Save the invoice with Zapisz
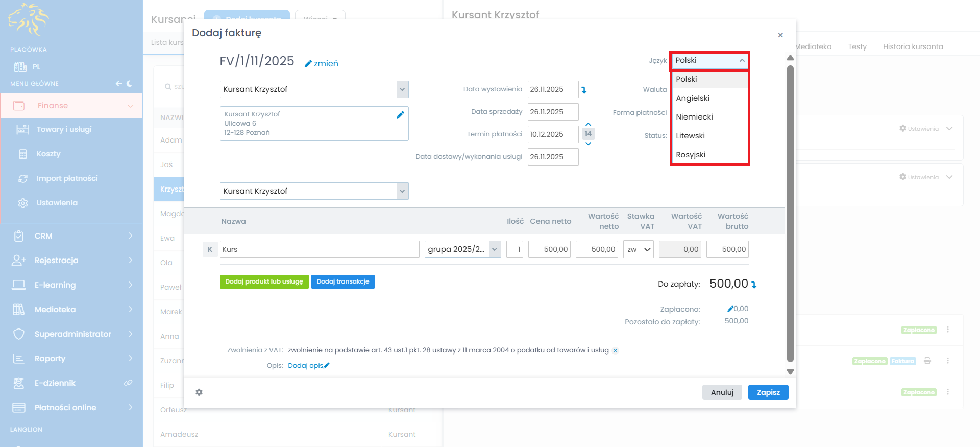Viewport: 980px width, 447px height. (768, 392)
